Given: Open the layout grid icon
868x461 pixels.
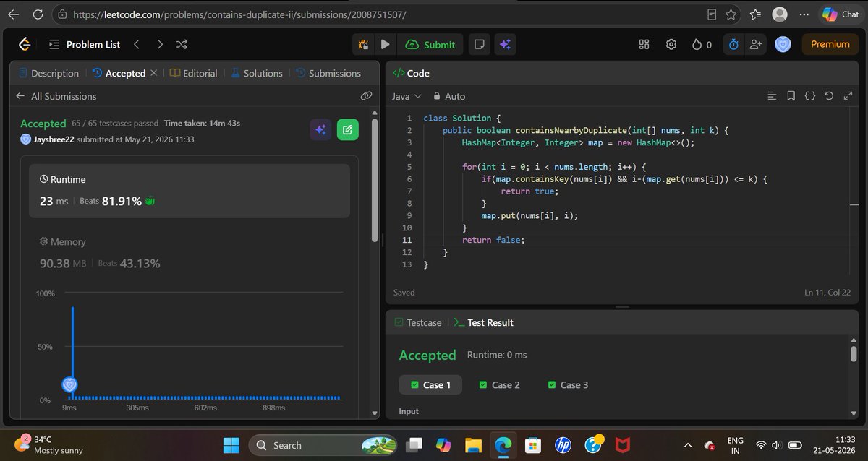Looking at the screenshot, I should [x=644, y=45].
